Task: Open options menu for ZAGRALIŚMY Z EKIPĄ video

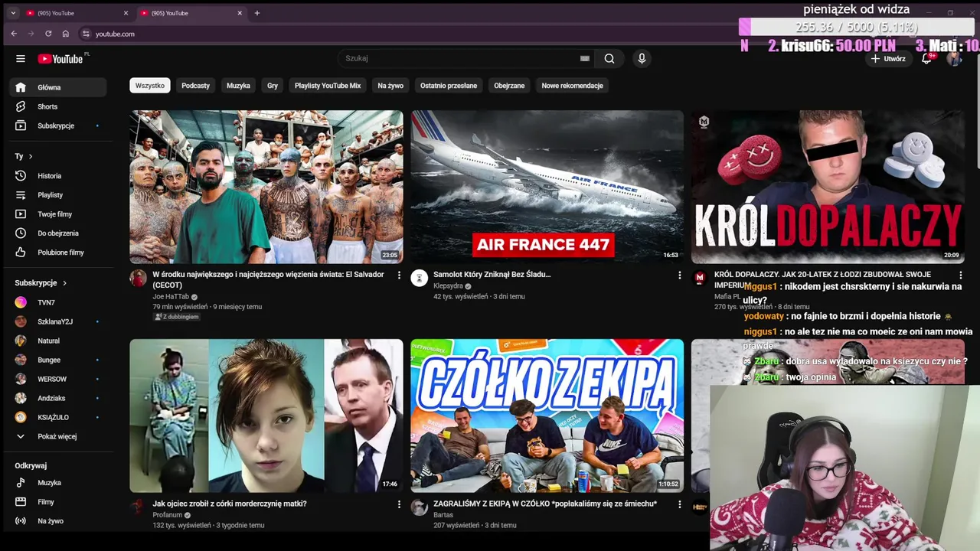Action: coord(679,504)
